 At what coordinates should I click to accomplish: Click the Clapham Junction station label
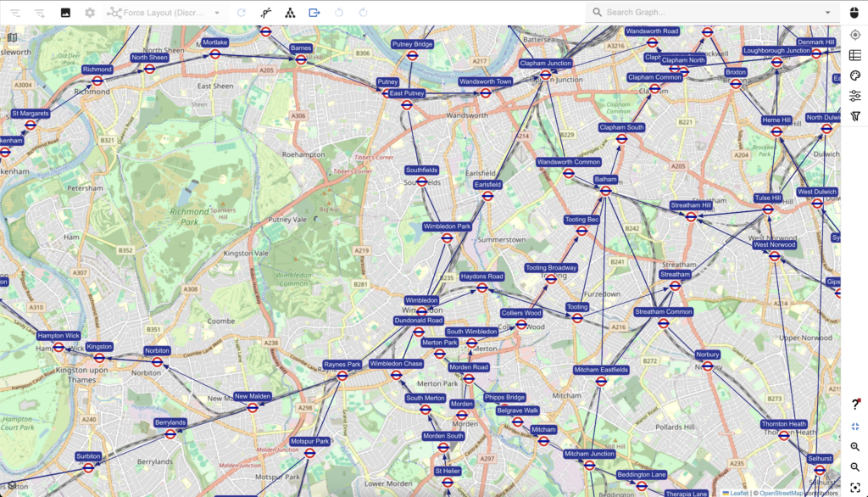pyautogui.click(x=545, y=63)
